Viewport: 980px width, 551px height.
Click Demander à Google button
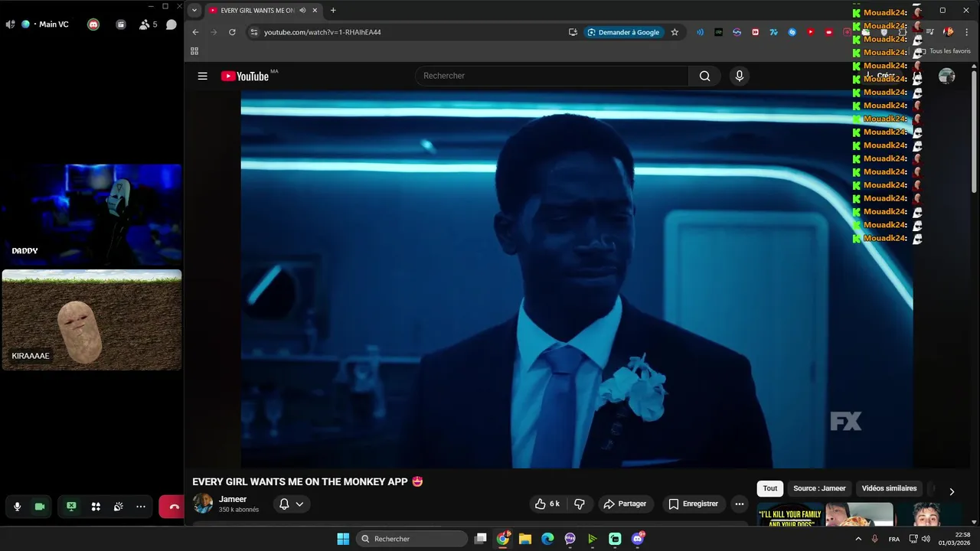point(623,32)
